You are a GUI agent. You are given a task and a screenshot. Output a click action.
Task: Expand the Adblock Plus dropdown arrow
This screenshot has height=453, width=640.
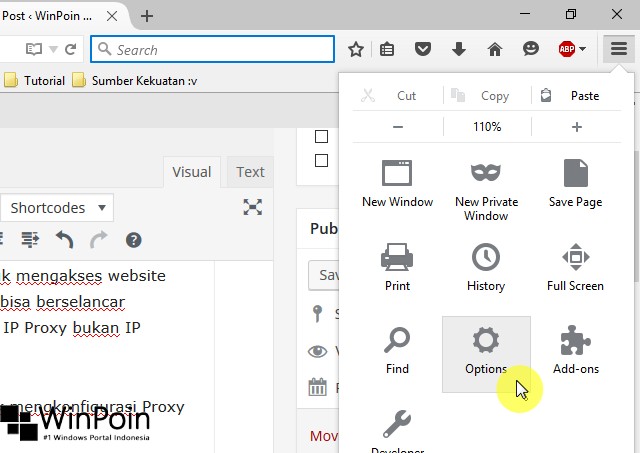(x=583, y=49)
